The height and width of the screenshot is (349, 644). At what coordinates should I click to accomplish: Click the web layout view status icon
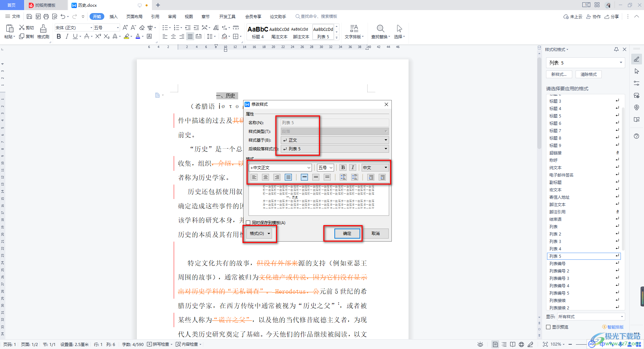point(521,344)
